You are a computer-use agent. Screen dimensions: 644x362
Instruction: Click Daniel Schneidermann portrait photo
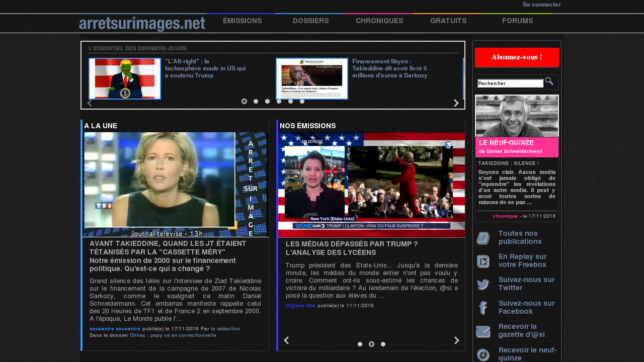tap(517, 116)
